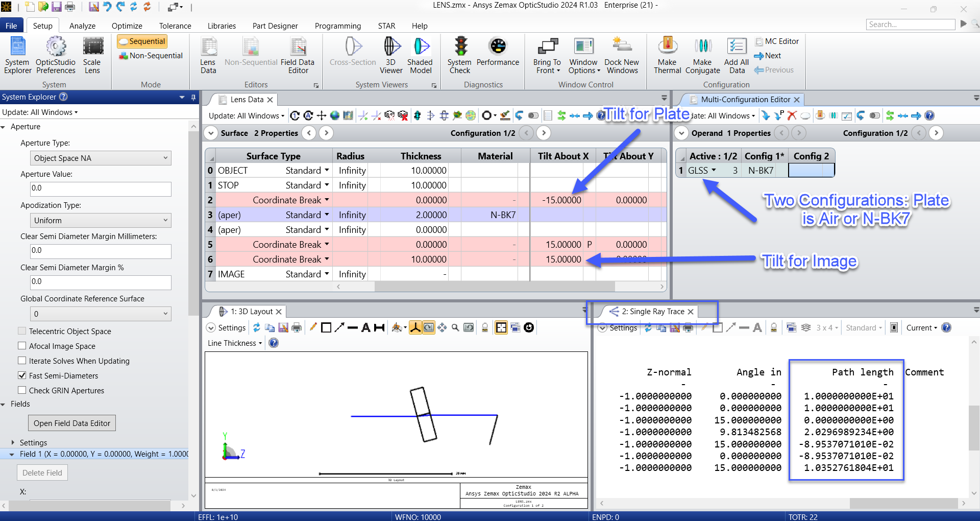This screenshot has width=980, height=521.
Task: Click the Print icon in the quick access toolbar
Action: (x=70, y=7)
